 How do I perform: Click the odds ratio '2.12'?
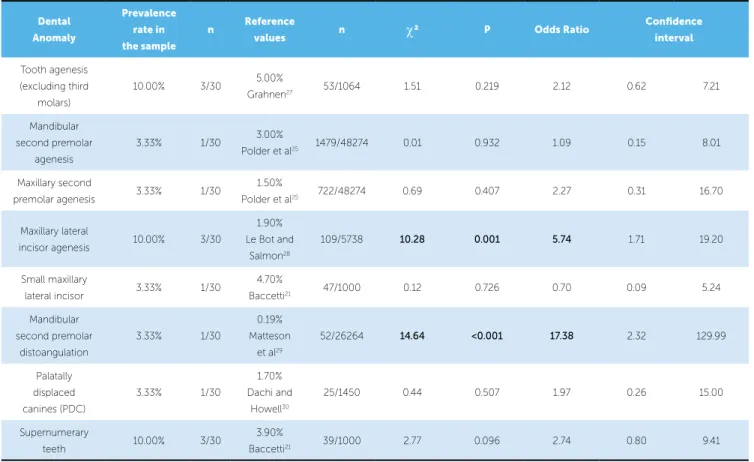[562, 87]
